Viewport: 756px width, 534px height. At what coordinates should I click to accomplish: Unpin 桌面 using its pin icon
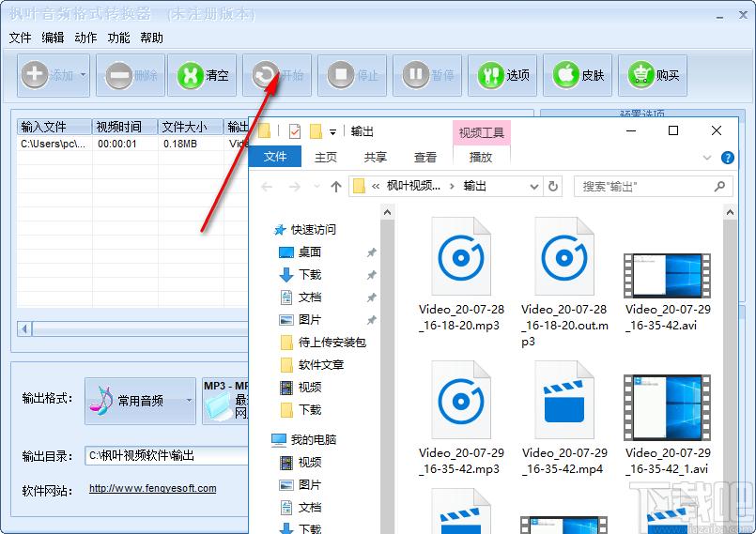click(x=371, y=252)
